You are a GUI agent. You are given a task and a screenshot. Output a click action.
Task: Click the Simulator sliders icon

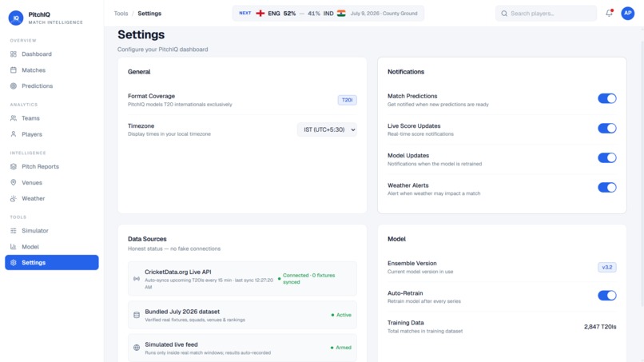click(14, 231)
